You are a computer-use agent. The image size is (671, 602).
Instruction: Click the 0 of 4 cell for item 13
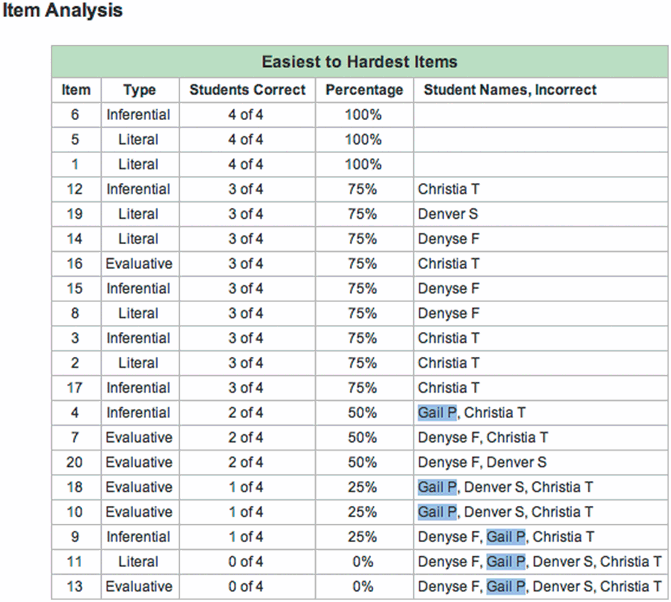247,587
